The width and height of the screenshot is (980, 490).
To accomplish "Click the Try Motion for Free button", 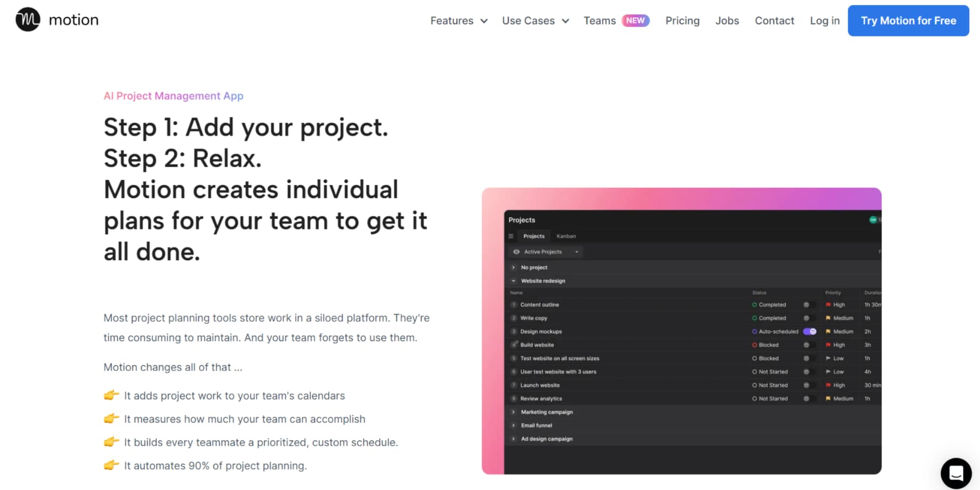I will [908, 20].
